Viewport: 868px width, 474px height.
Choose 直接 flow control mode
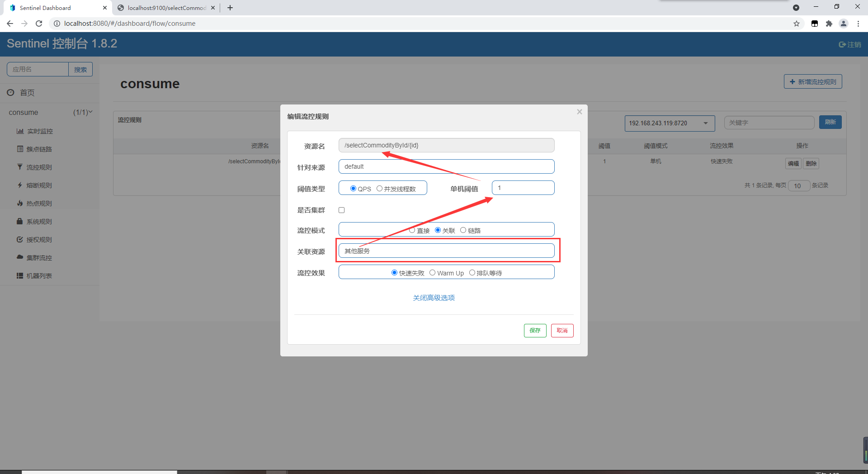[x=412, y=230]
